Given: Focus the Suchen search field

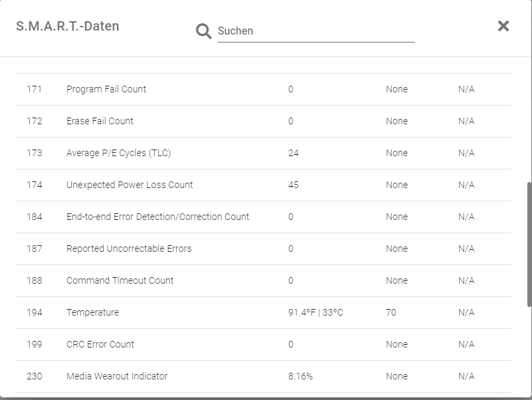Looking at the screenshot, I should 315,31.
